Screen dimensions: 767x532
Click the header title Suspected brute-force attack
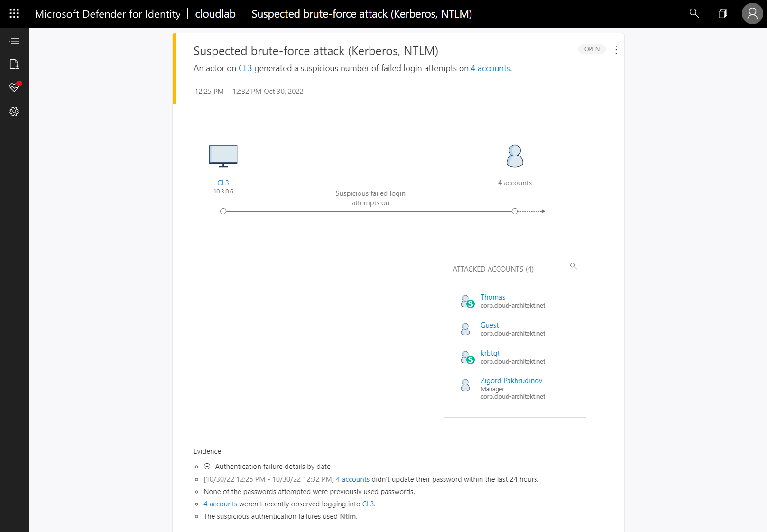click(361, 14)
